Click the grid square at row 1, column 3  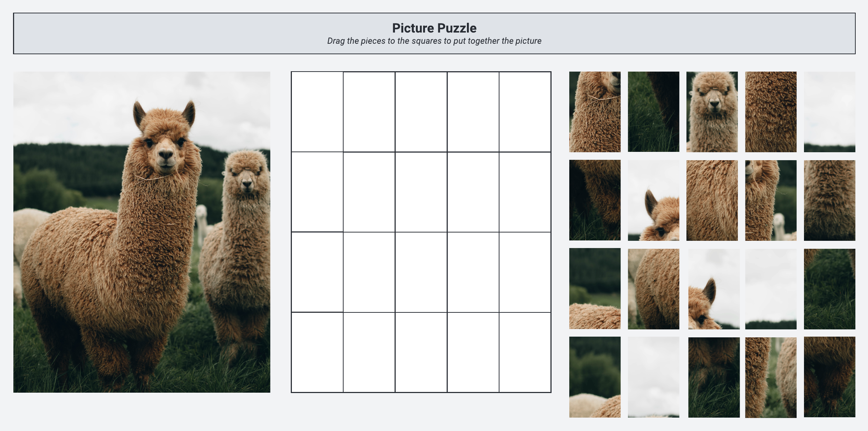point(421,112)
